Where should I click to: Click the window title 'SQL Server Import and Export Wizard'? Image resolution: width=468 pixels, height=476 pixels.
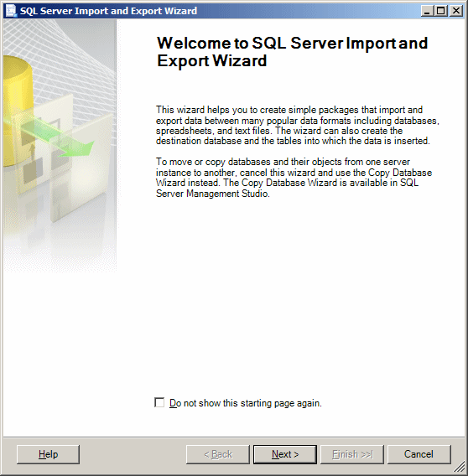pyautogui.click(x=108, y=11)
